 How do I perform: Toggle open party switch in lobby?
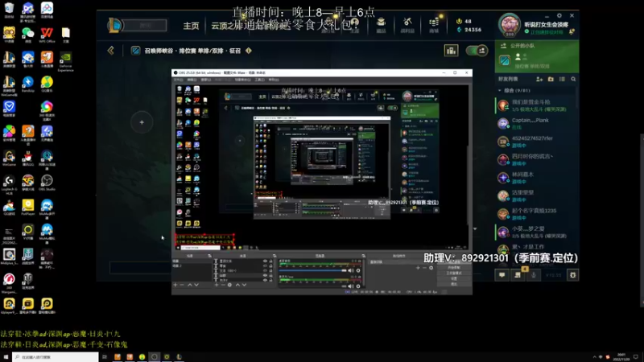pyautogui.click(x=477, y=51)
